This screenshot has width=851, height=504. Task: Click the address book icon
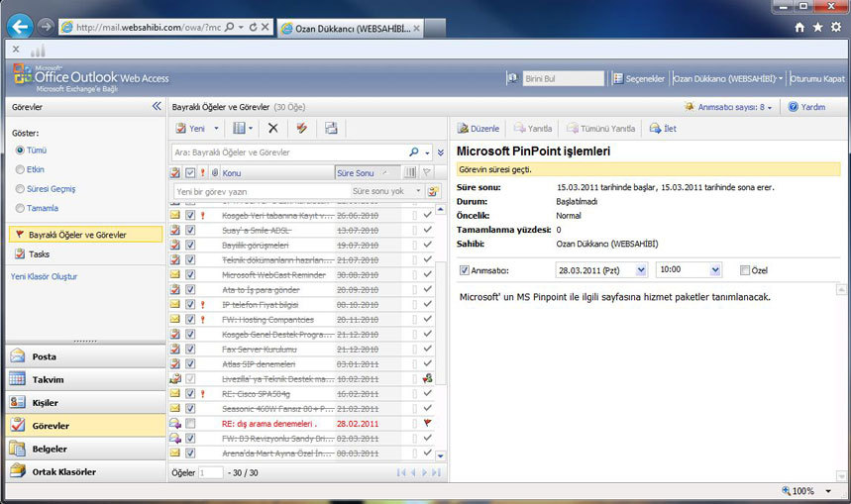click(512, 78)
